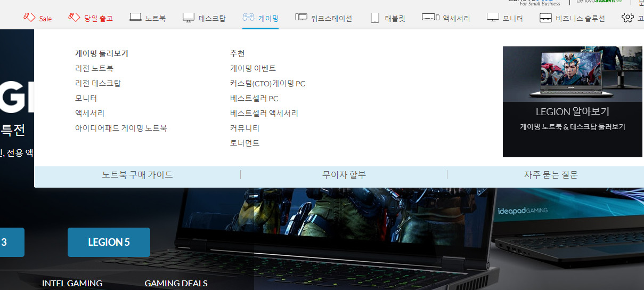The width and height of the screenshot is (644, 290).
Task: Click the LEGION 5 button
Action: pyautogui.click(x=109, y=242)
